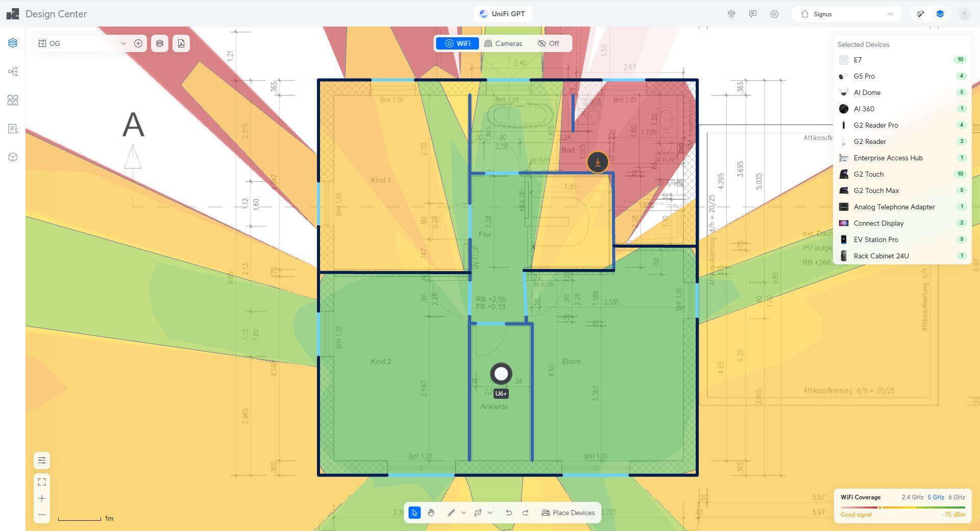Open the rack layout icon in sidebar
The width and height of the screenshot is (980, 531).
click(x=13, y=100)
